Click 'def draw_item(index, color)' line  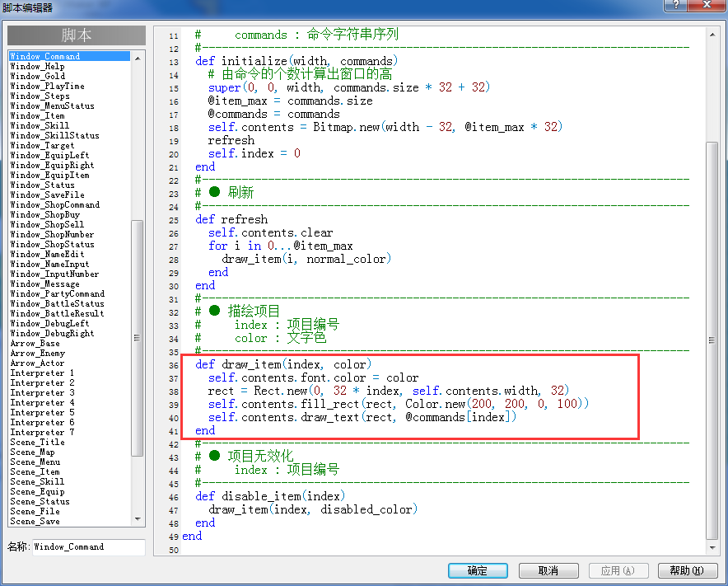pos(283,364)
